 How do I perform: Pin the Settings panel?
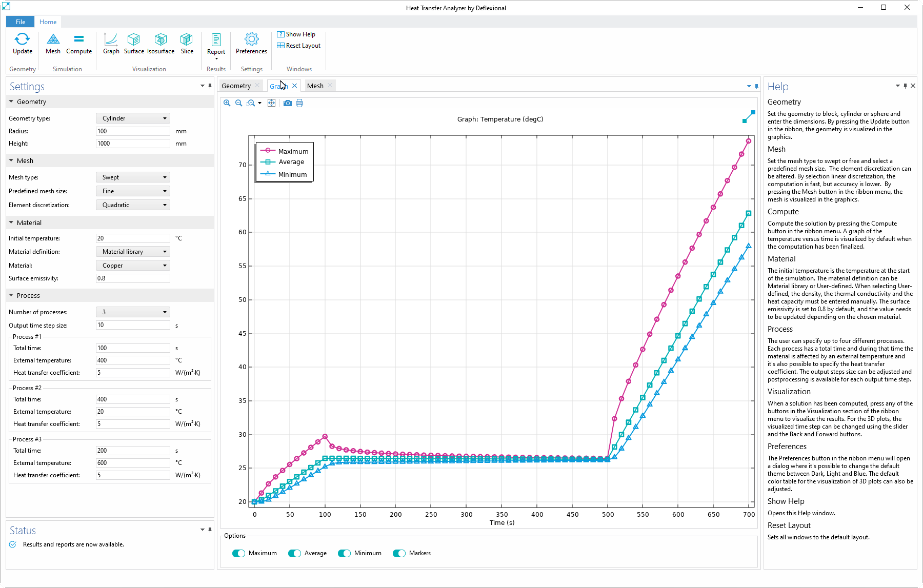pyautogui.click(x=210, y=86)
